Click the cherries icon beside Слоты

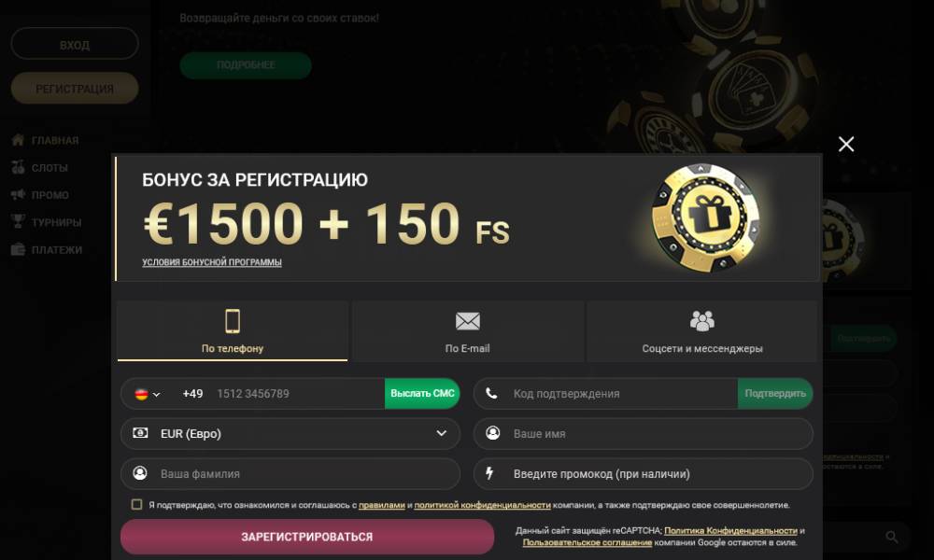pyautogui.click(x=18, y=167)
